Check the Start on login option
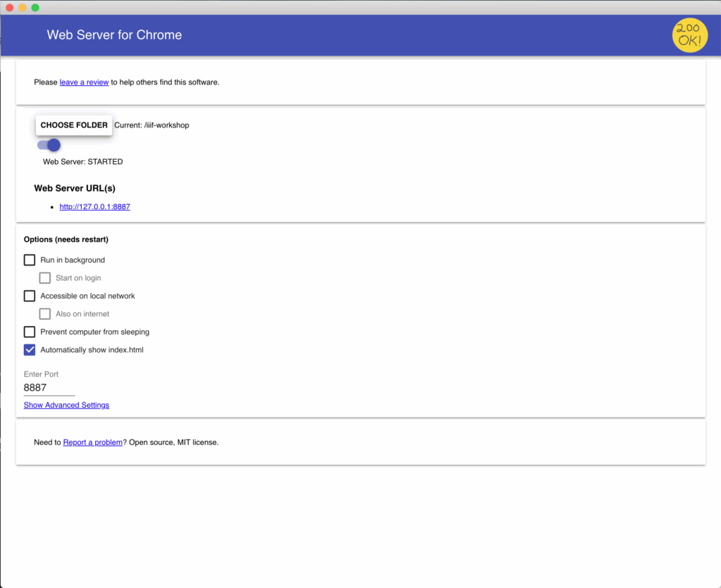 pos(44,278)
